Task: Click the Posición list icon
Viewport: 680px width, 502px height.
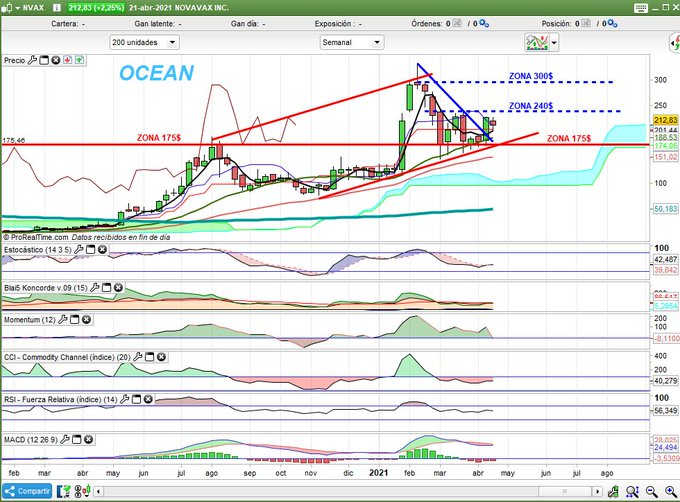Action: tap(586, 23)
